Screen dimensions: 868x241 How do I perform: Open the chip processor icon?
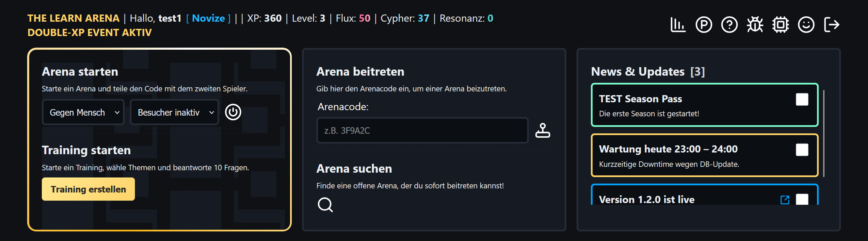pos(780,25)
